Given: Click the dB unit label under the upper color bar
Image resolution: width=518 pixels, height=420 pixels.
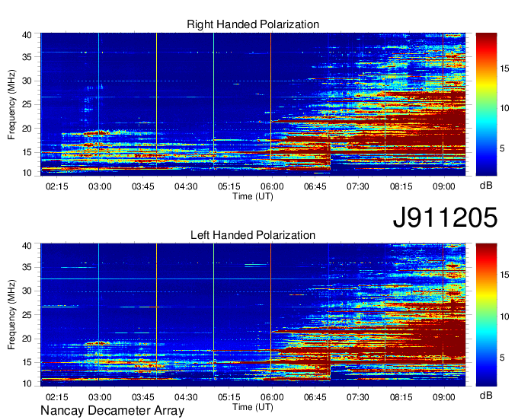Looking at the screenshot, I should click(x=486, y=185).
